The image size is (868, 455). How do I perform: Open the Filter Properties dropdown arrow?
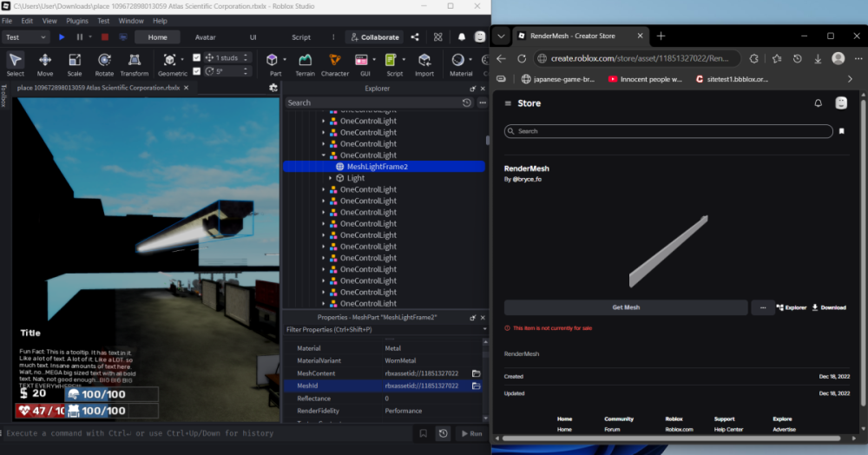click(484, 329)
